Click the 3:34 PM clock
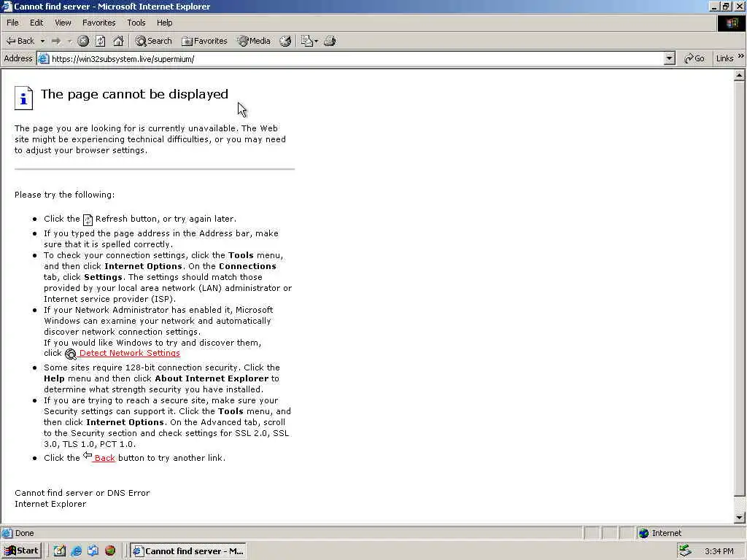The height and width of the screenshot is (560, 747). tap(719, 551)
